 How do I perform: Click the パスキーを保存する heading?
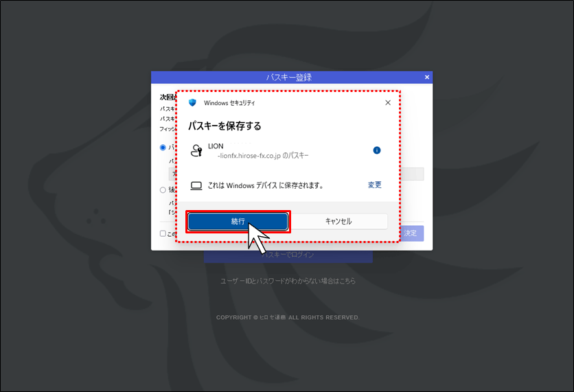225,126
